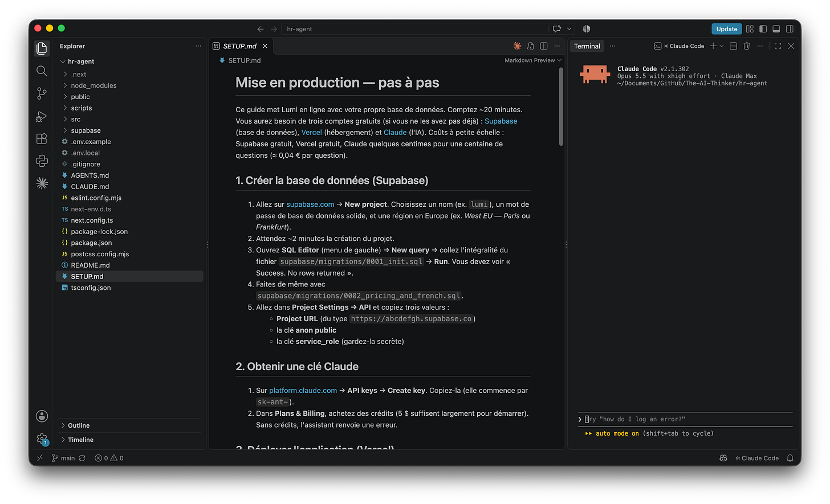This screenshot has width=830, height=504.
Task: Expand the Timeline section
Action: [x=131, y=440]
